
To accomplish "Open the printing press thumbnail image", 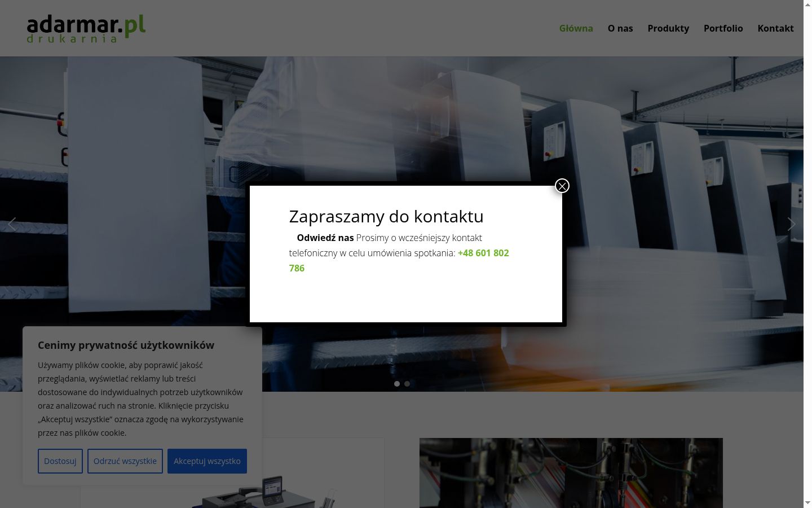I will 571,473.
